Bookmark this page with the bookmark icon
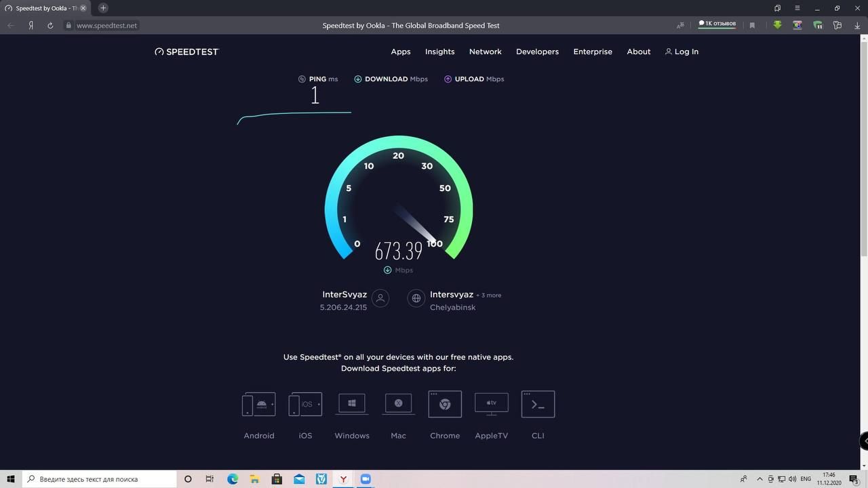 tap(752, 25)
